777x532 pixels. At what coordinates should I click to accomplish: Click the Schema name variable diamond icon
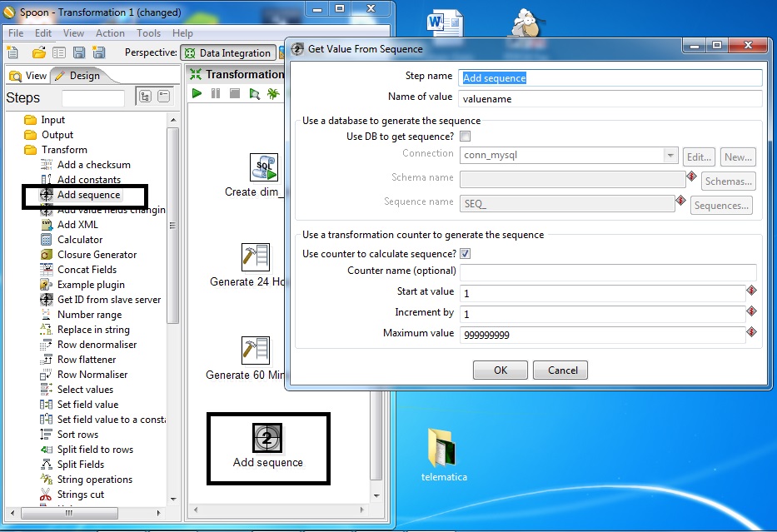pyautogui.click(x=692, y=176)
